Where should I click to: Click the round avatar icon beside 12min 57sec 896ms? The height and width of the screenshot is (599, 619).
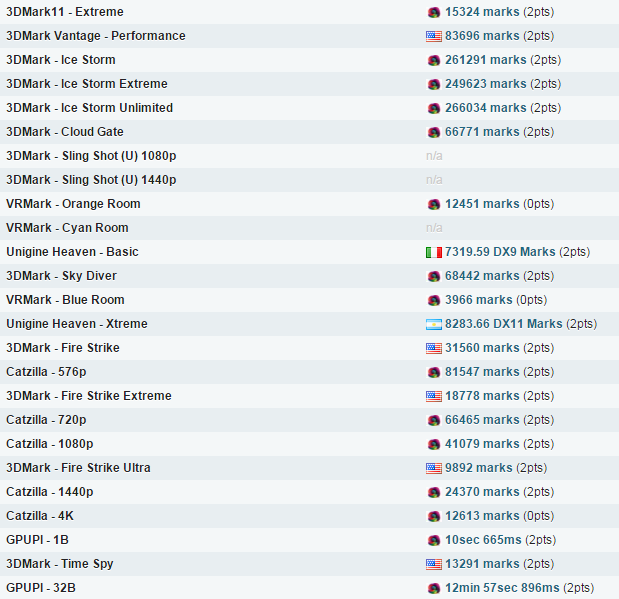434,588
